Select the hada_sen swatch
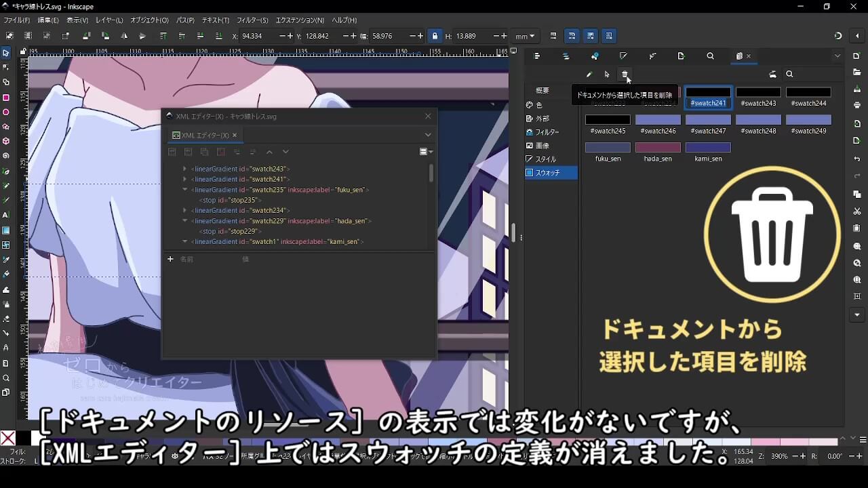 658,152
